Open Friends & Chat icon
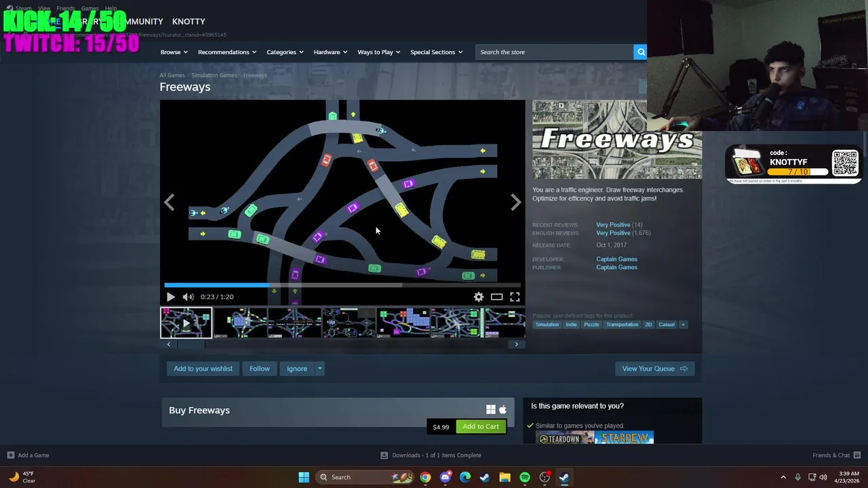 857,455
